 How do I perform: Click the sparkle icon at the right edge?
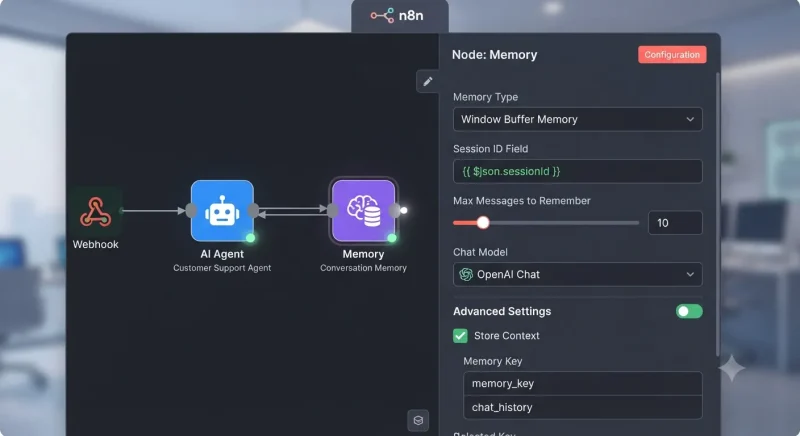(x=732, y=368)
